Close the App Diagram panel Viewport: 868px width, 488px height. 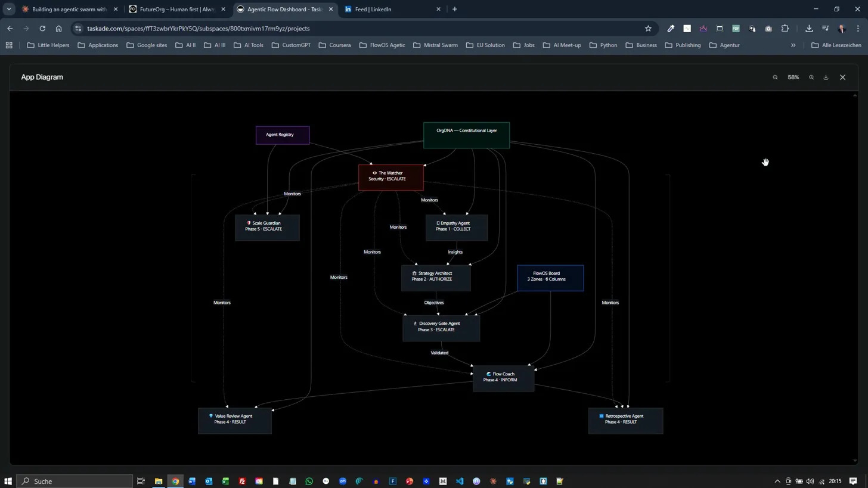tap(842, 77)
